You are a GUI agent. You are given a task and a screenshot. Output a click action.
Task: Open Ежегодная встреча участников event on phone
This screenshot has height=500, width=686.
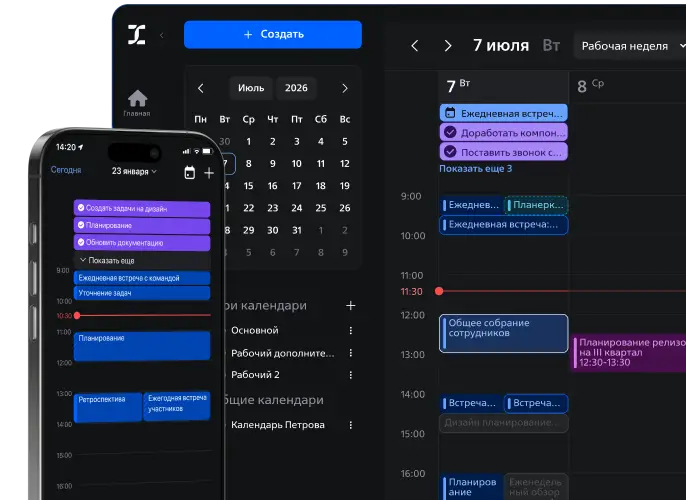click(x=177, y=406)
